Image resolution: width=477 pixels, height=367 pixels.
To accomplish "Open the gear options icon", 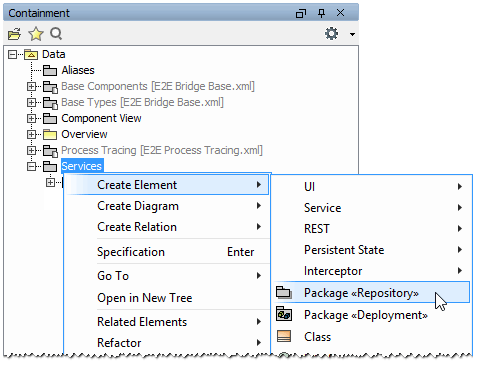I will point(331,34).
